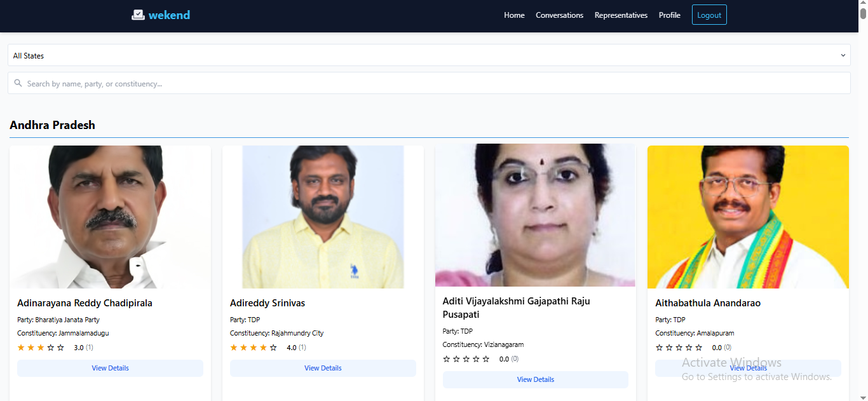868x401 pixels.
Task: Click the Logout button
Action: point(709,15)
